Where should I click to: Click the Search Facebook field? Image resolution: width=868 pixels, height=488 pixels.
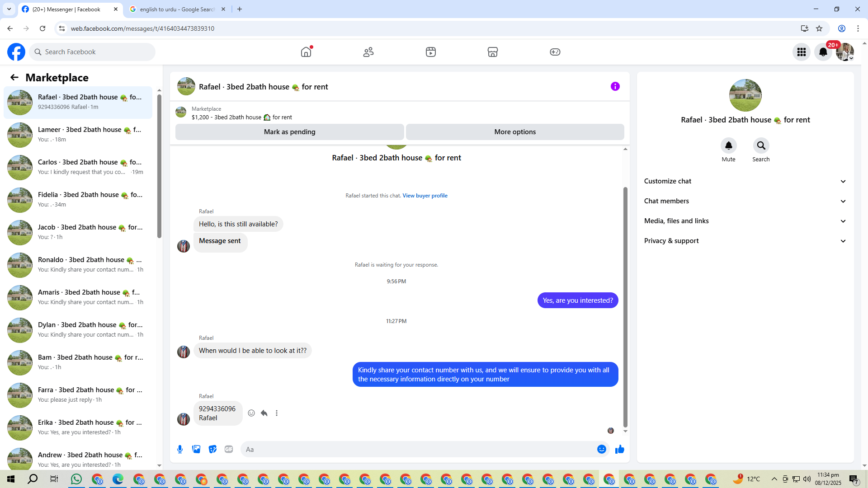tap(92, 52)
